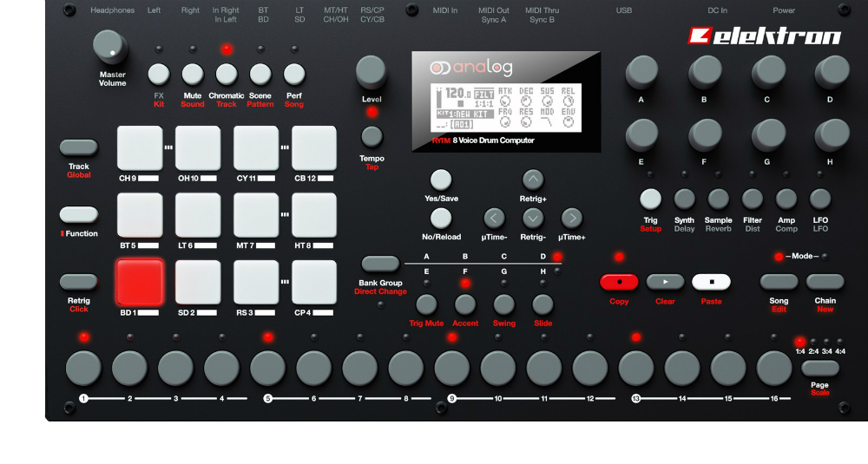This screenshot has width=868, height=464.
Task: Open the Amp Comp parameter page
Action: pyautogui.click(x=786, y=199)
